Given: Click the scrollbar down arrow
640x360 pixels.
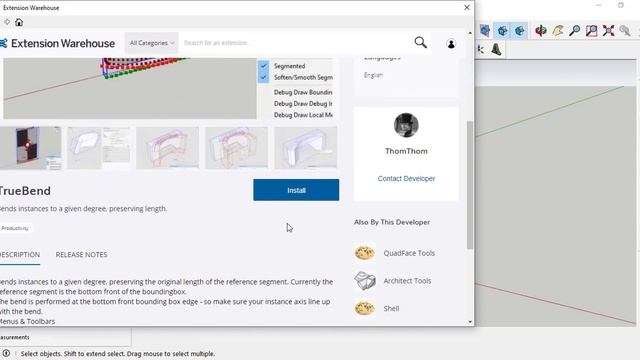Looking at the screenshot, I should pyautogui.click(x=470, y=322).
